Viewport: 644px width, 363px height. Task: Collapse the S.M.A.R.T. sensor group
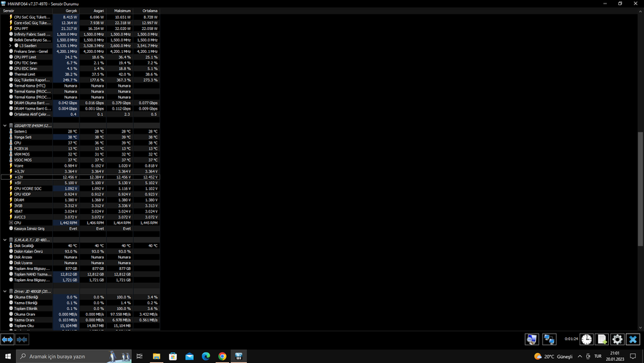click(x=4, y=240)
